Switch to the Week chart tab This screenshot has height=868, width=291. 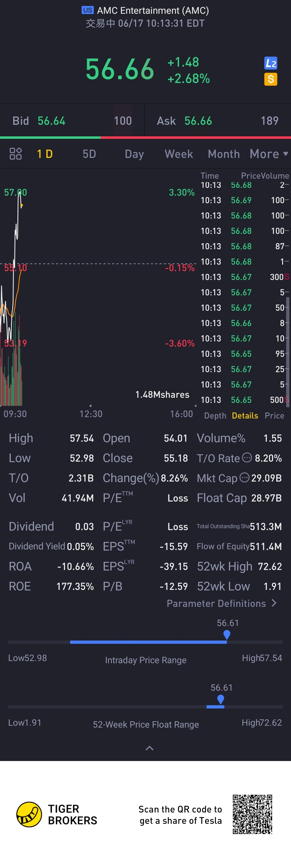tap(178, 154)
